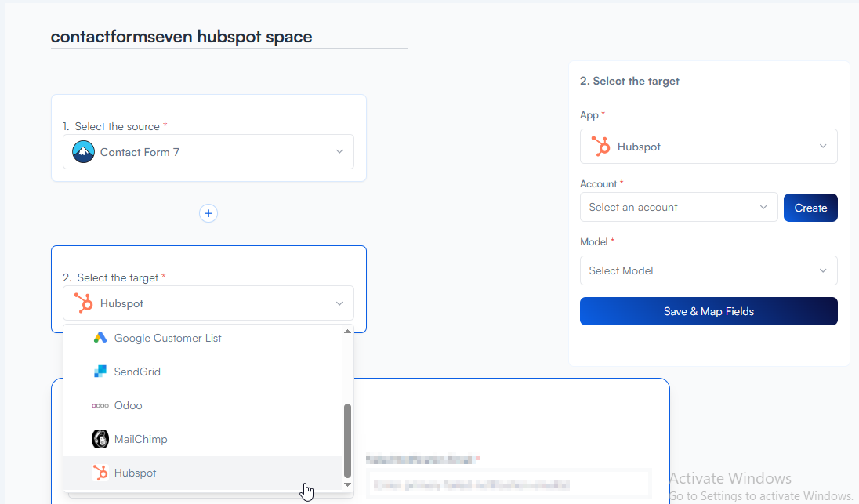Click the Hubspot logo in target selector
This screenshot has width=859, height=504.
[x=83, y=303]
